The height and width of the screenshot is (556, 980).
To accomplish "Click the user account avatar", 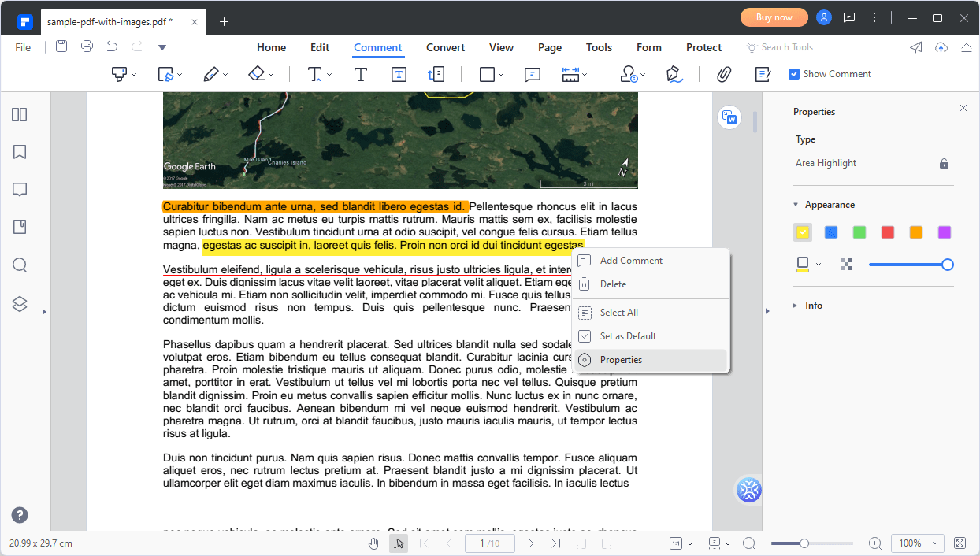I will tap(824, 17).
